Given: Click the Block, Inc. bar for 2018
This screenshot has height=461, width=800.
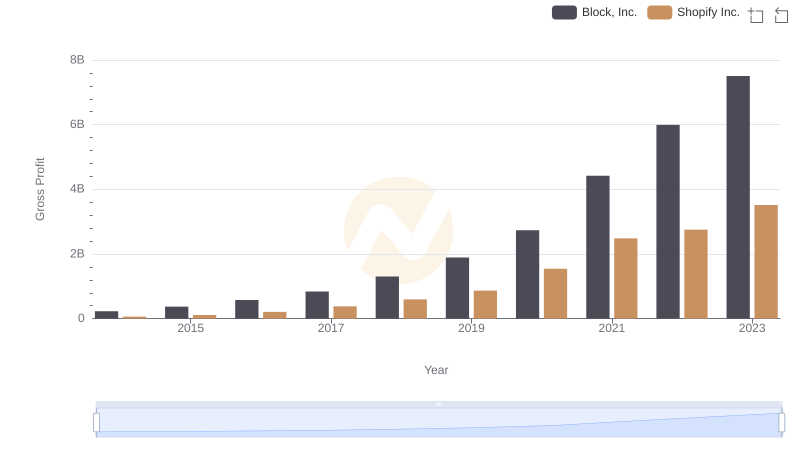Looking at the screenshot, I should [x=387, y=298].
